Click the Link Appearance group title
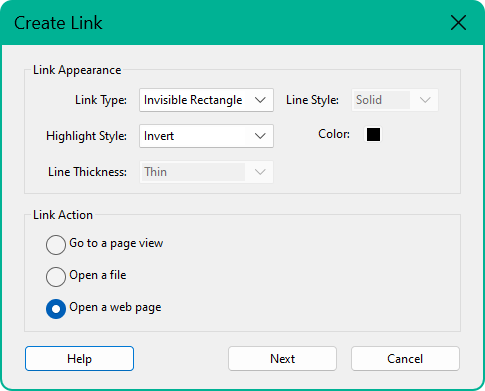 (77, 70)
